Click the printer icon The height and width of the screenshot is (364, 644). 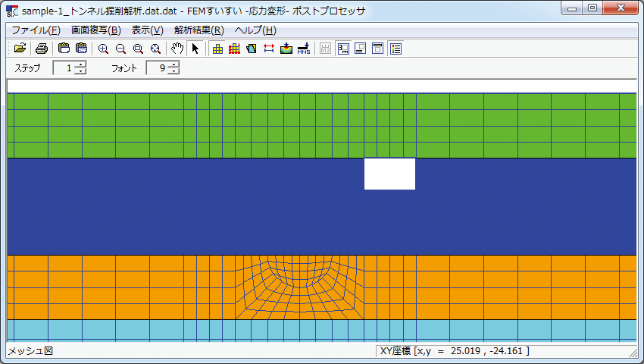click(x=42, y=49)
